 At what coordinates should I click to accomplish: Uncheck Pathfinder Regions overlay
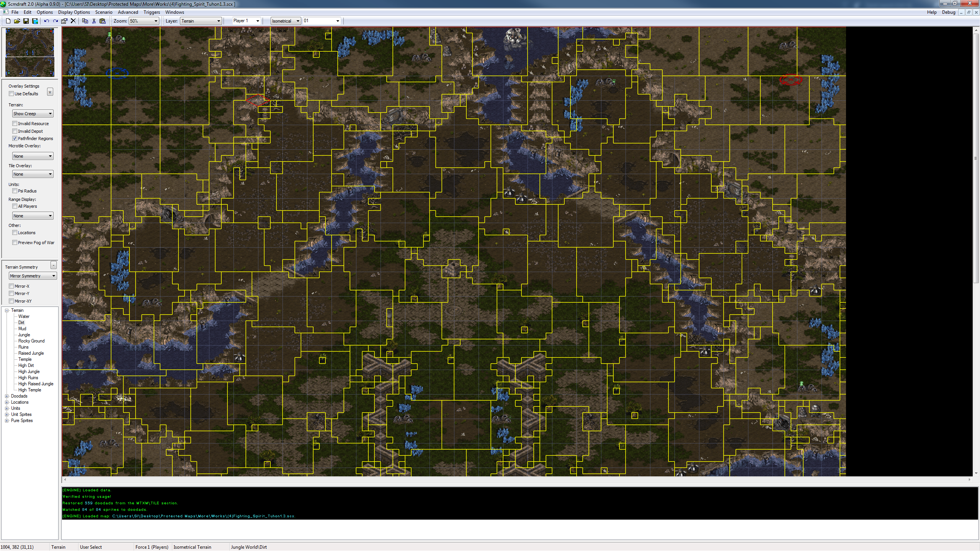(15, 139)
